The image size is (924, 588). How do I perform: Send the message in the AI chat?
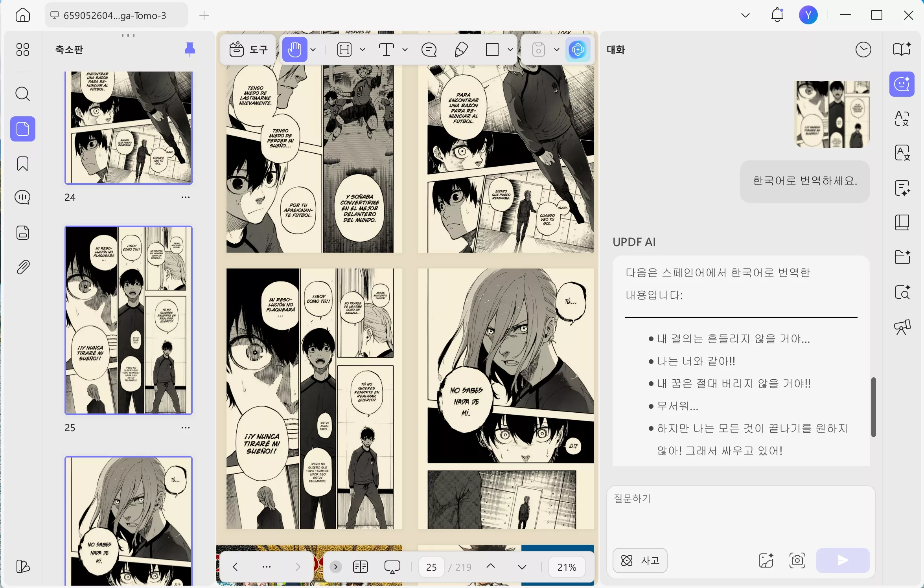point(842,560)
